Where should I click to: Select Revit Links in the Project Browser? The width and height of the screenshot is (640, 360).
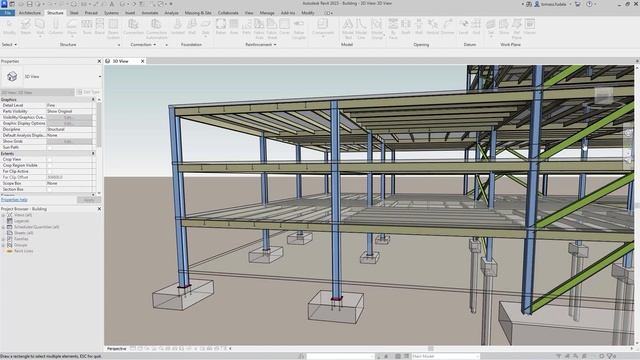click(24, 251)
